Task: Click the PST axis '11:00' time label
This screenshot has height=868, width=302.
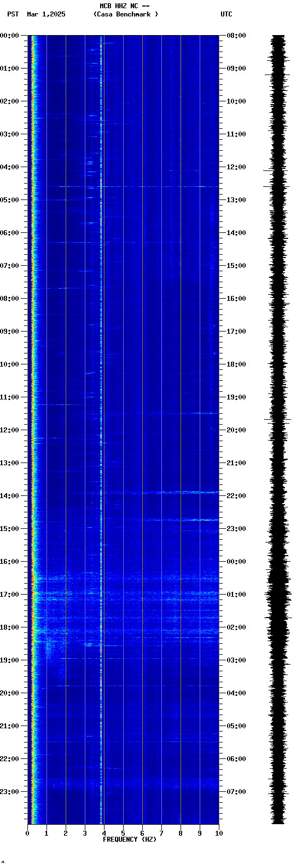Action: point(9,397)
